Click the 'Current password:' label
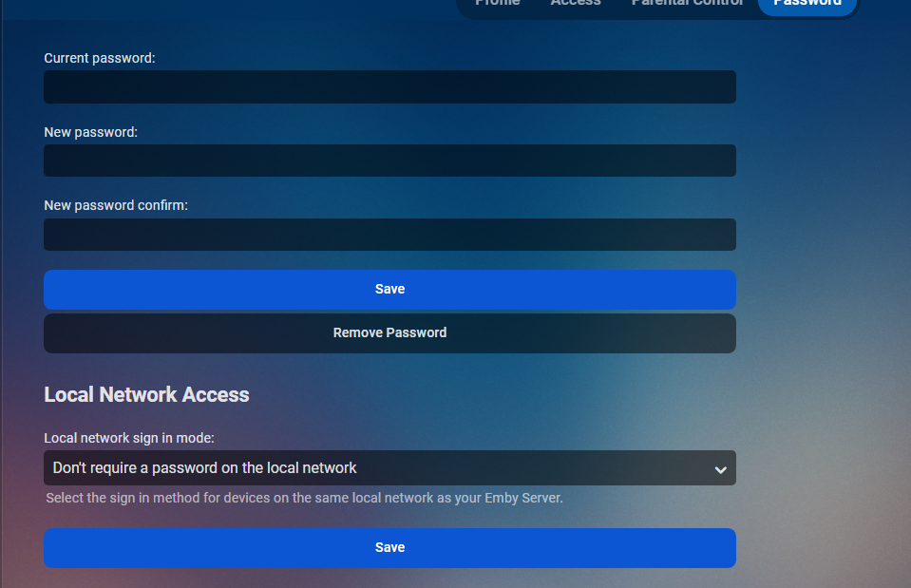This screenshot has height=588, width=911. click(100, 58)
